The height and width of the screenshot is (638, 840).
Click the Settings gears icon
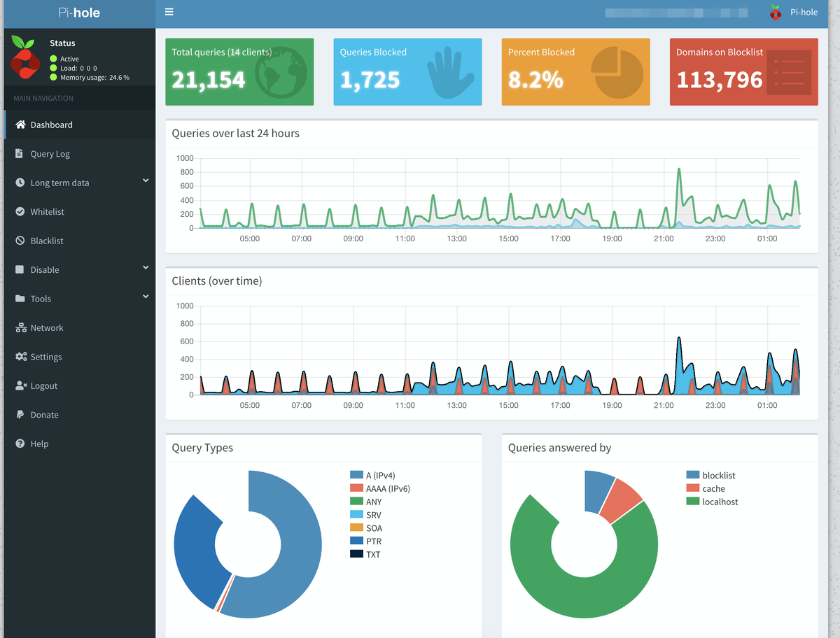21,357
